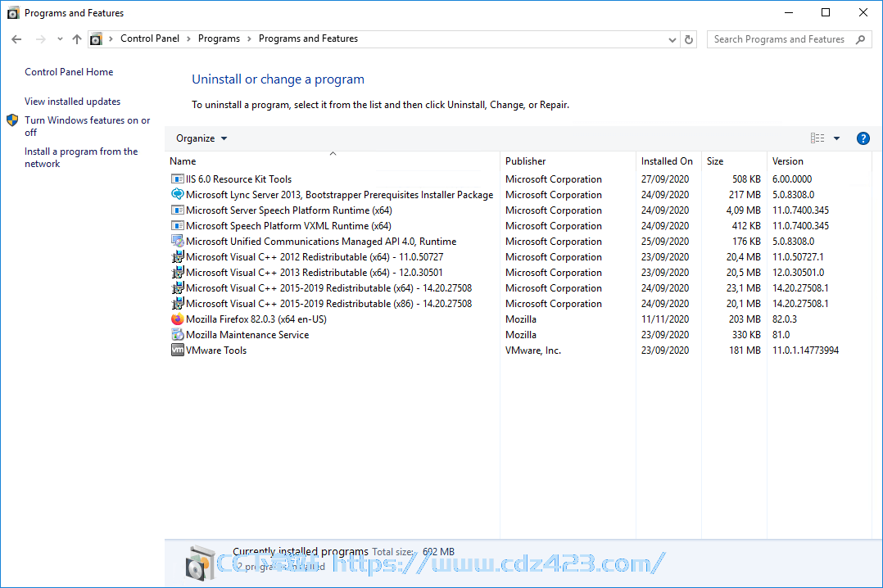Select Visual C++ 2013 Redistributable (x64) entry
This screenshot has height=588, width=883.
pos(315,273)
